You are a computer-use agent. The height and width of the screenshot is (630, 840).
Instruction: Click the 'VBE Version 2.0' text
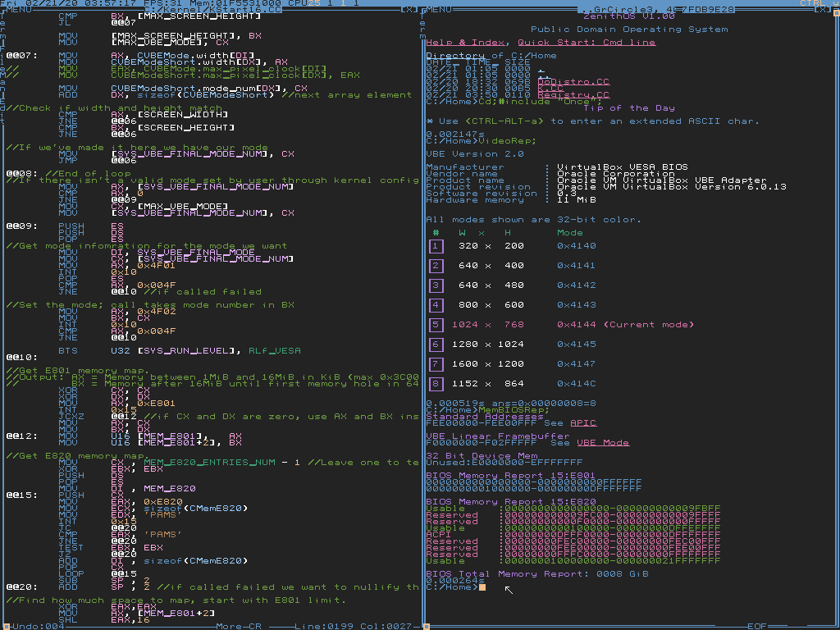[x=475, y=153]
